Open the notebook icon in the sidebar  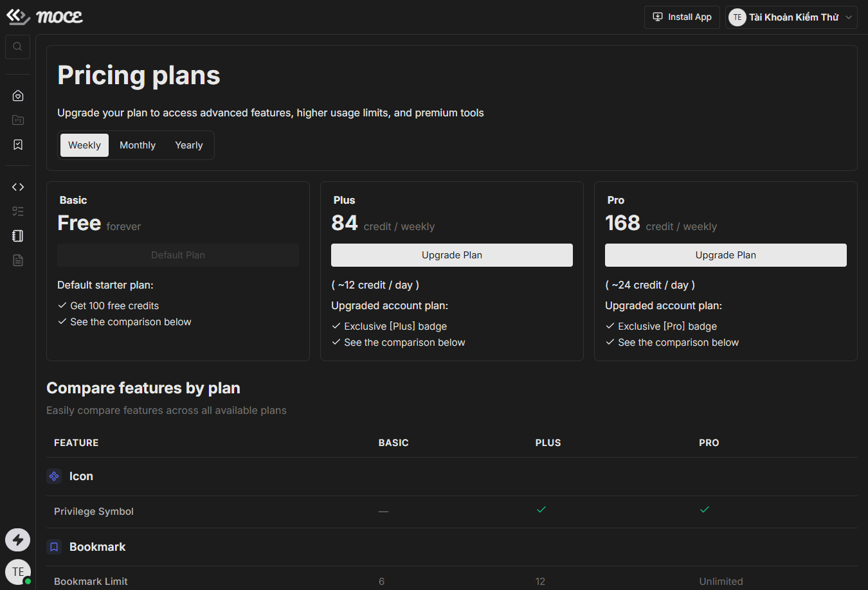18,236
